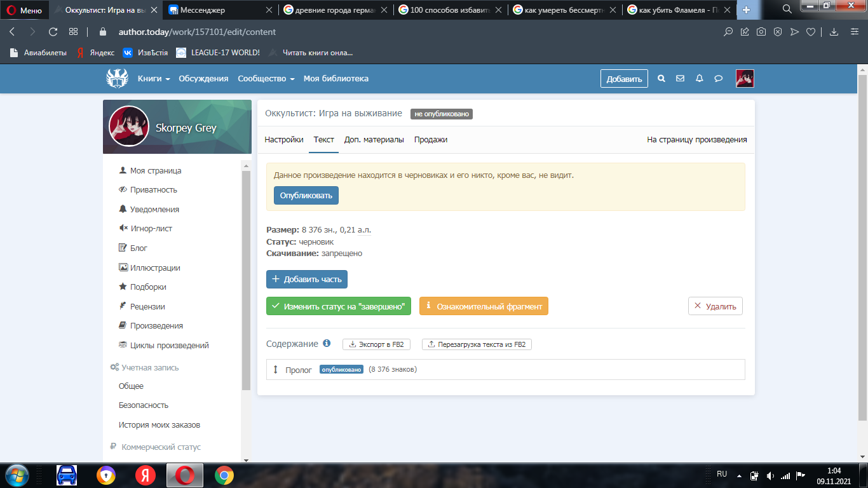Open the Windows Start button
868x488 pixels.
(17, 475)
